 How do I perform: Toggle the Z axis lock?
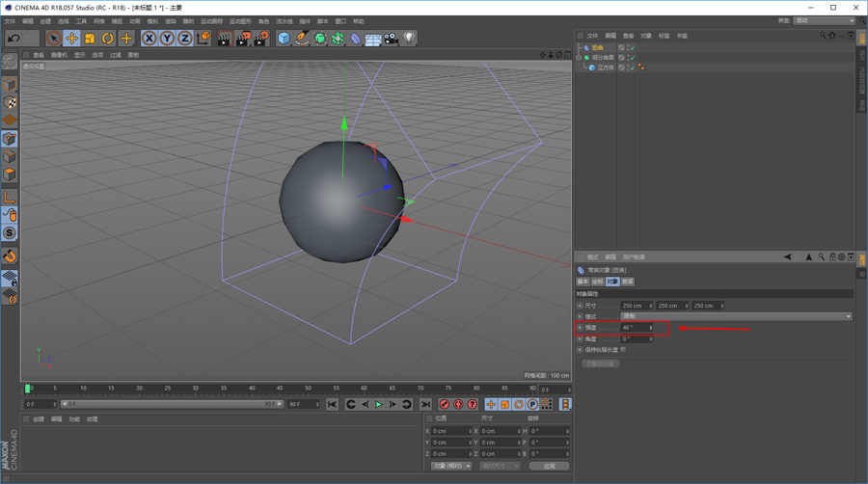(184, 39)
